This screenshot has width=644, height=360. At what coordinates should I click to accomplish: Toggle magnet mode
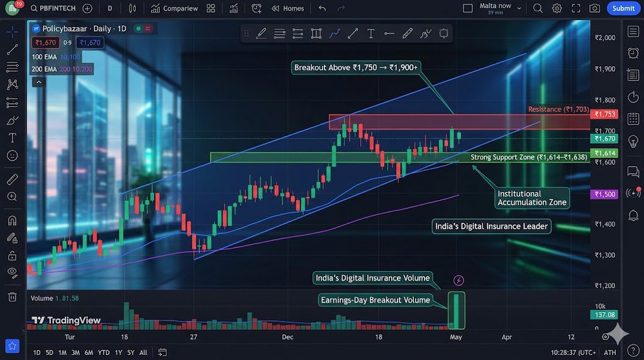pos(13,221)
